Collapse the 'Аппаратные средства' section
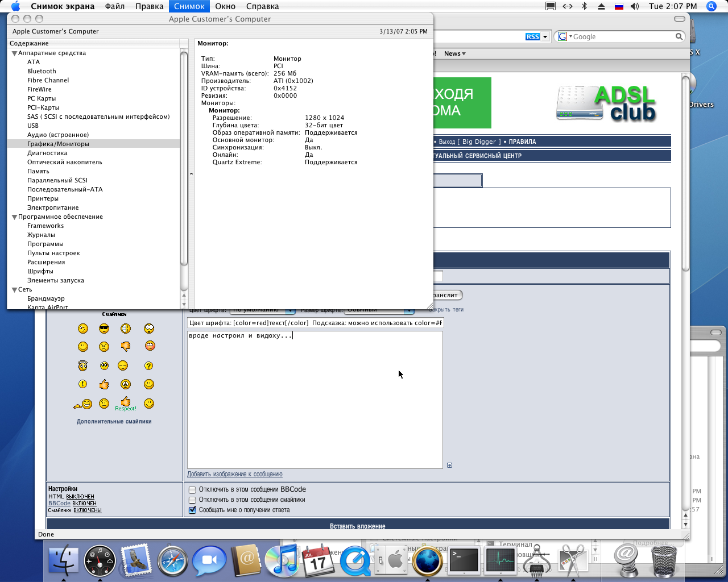Viewport: 728px width, 582px height. click(x=14, y=53)
